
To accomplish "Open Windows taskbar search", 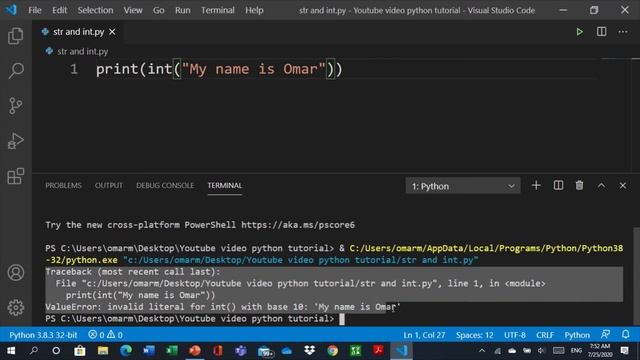I will [34, 351].
